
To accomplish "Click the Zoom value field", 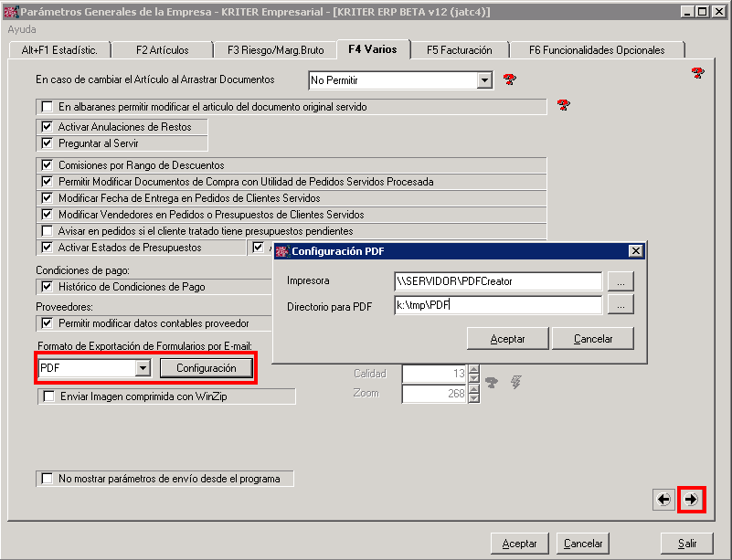I will (434, 394).
